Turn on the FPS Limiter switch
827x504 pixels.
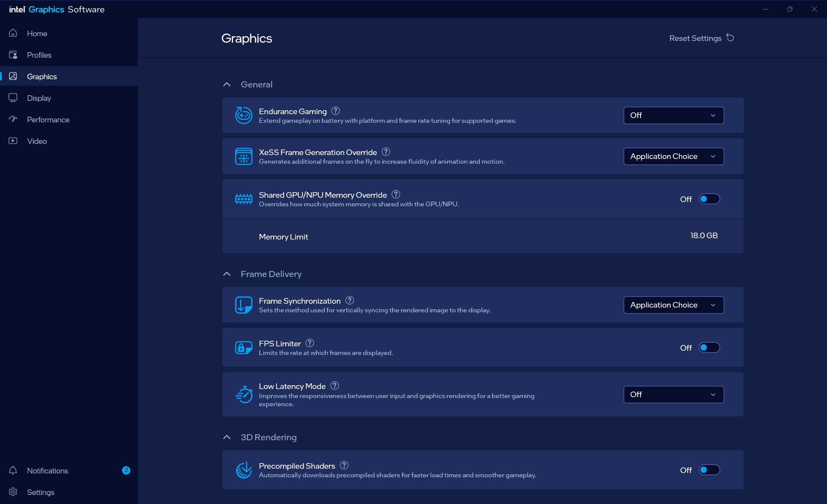point(709,348)
